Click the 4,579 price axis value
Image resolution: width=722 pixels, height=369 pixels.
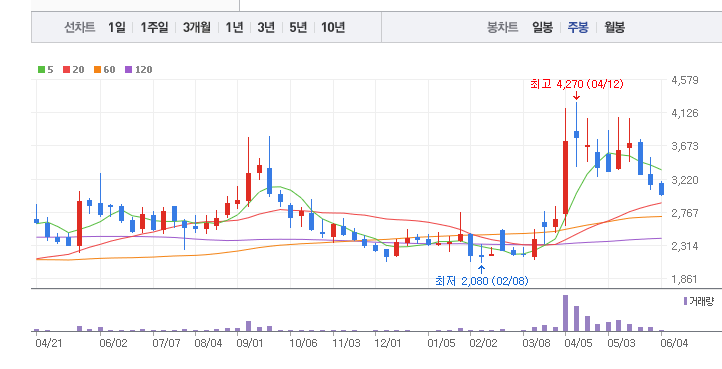click(x=685, y=80)
